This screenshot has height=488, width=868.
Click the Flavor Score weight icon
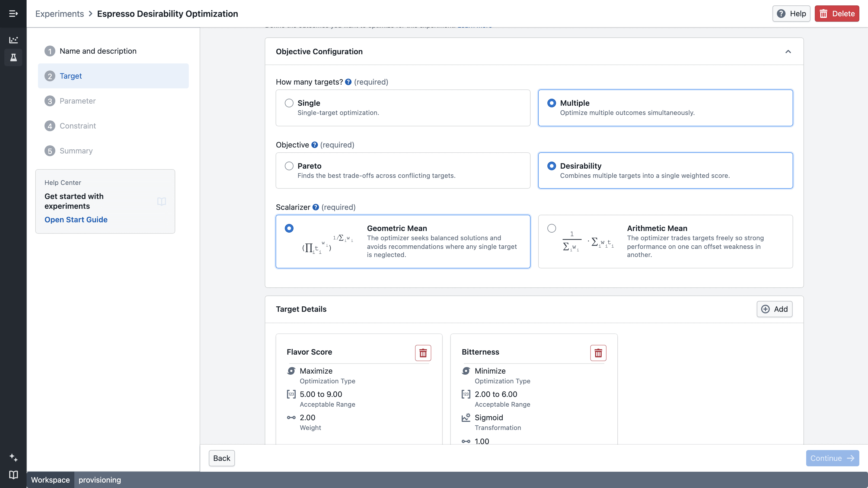tap(291, 418)
